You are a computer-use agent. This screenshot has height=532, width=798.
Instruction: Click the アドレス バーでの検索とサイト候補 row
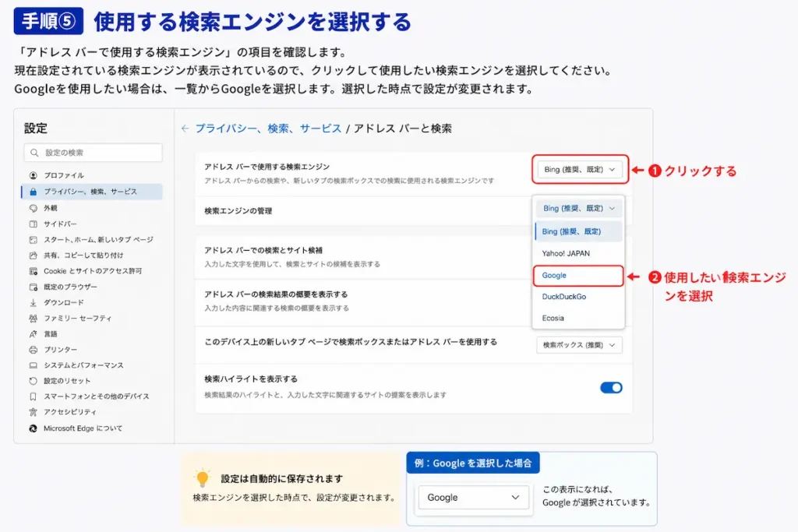pyautogui.click(x=363, y=257)
